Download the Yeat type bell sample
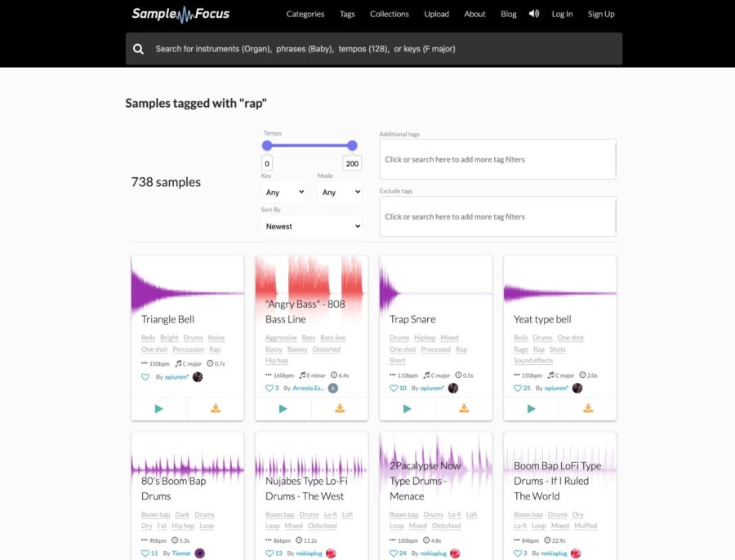The image size is (735, 560). click(x=588, y=408)
